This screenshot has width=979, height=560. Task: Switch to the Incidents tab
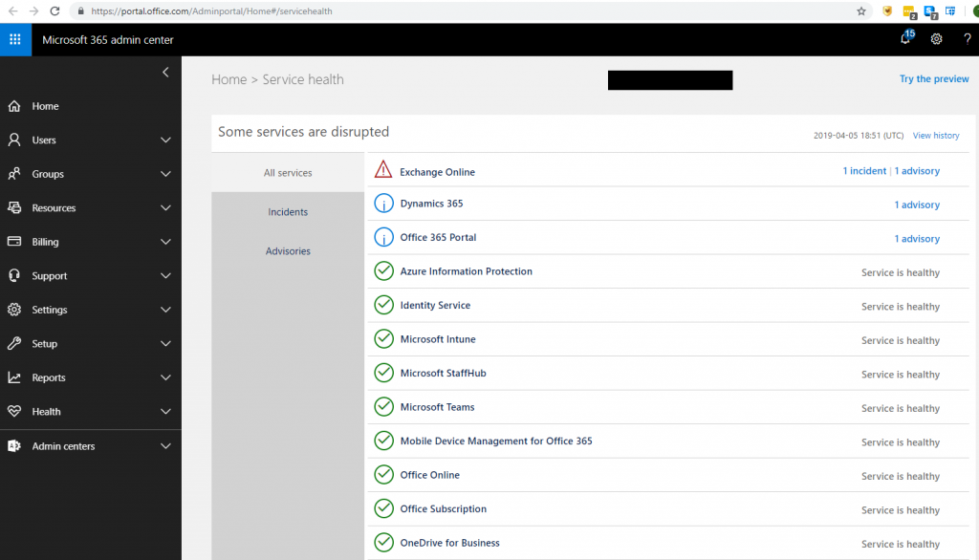(x=287, y=211)
